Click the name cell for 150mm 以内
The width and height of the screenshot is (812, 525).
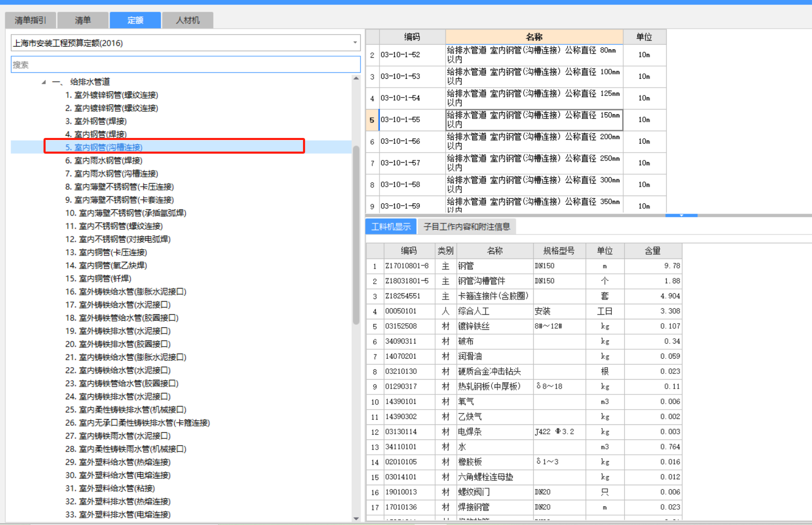[534, 120]
